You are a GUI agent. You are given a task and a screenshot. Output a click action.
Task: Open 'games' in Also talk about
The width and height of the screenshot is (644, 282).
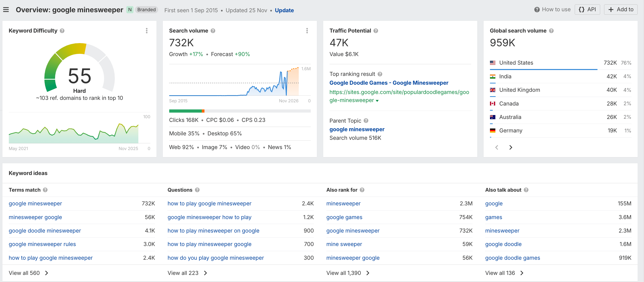click(493, 217)
